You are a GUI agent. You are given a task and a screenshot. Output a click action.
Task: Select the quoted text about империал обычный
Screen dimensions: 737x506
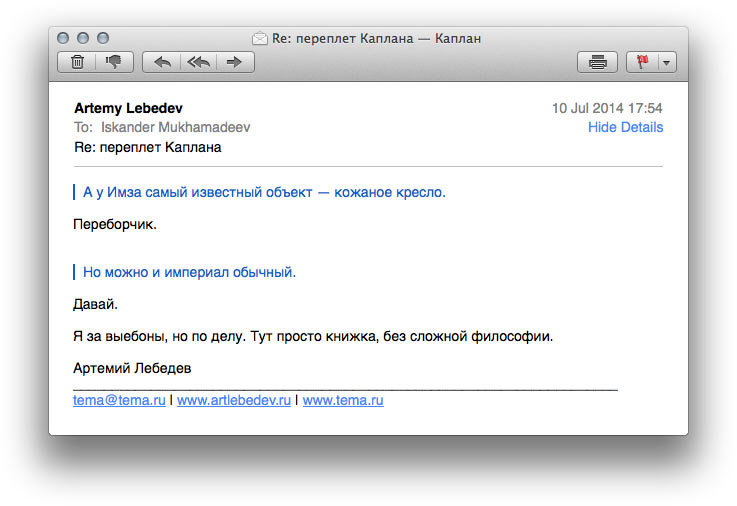click(189, 272)
